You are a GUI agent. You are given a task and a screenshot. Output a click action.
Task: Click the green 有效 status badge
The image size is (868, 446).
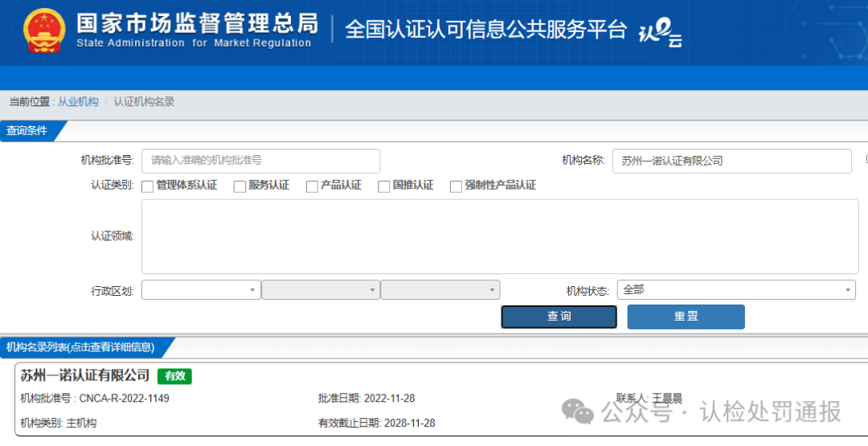175,376
